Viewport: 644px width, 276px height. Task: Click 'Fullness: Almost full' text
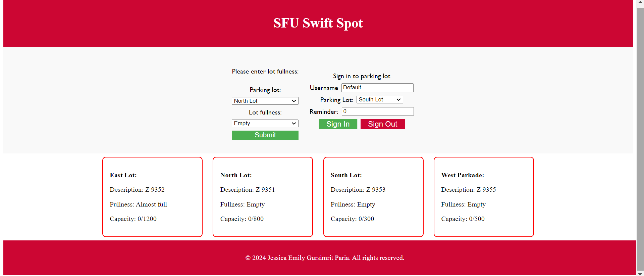point(138,204)
